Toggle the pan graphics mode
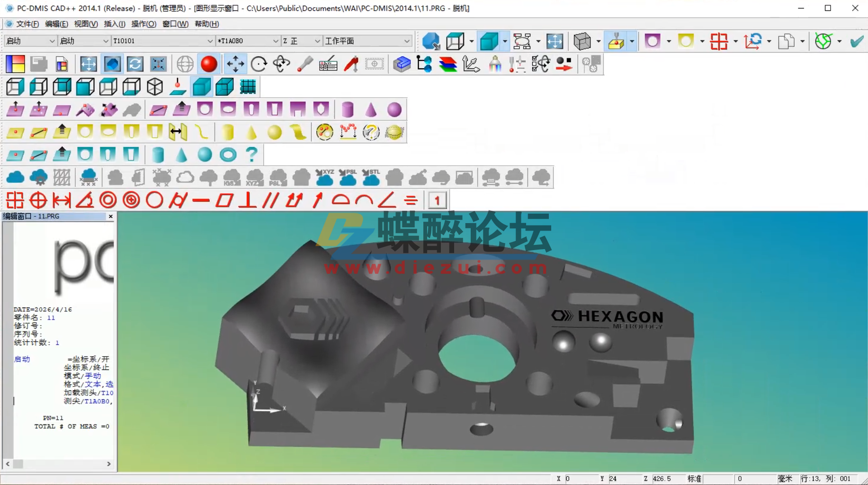868x485 pixels. click(x=235, y=64)
